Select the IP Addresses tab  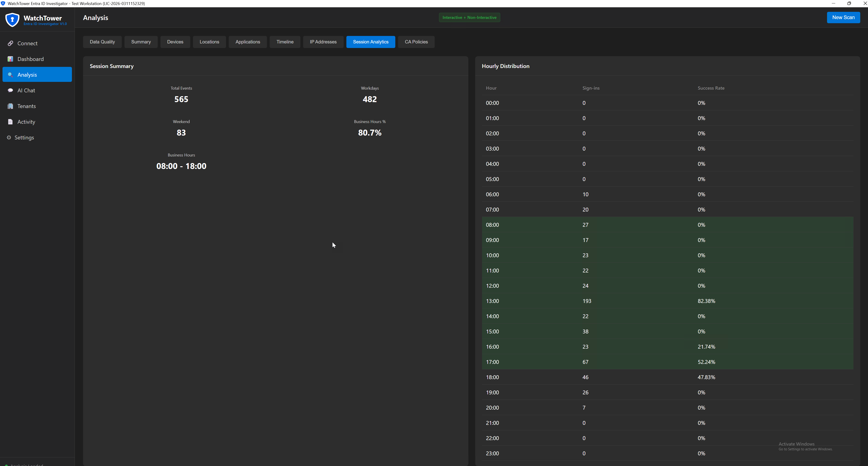pos(323,42)
